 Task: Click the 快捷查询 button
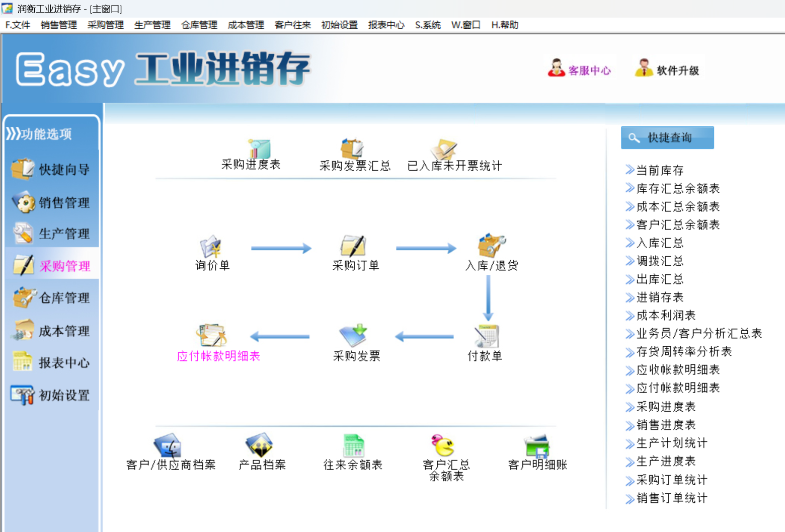(667, 137)
